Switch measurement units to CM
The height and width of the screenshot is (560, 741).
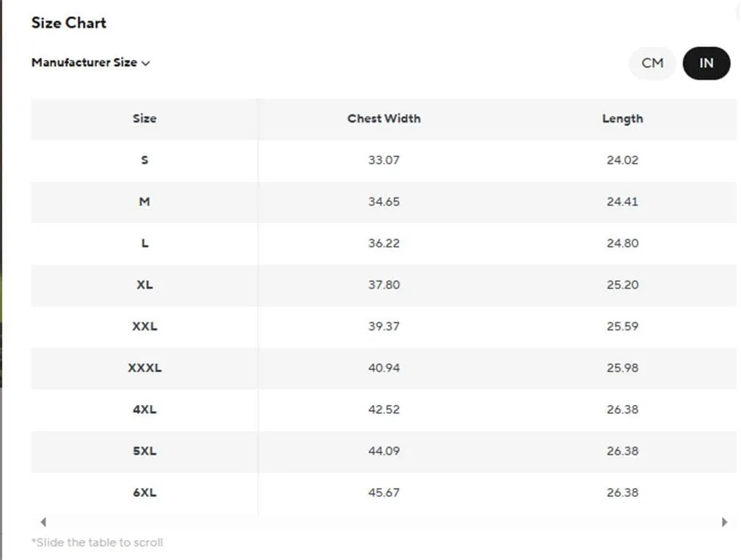pyautogui.click(x=652, y=63)
